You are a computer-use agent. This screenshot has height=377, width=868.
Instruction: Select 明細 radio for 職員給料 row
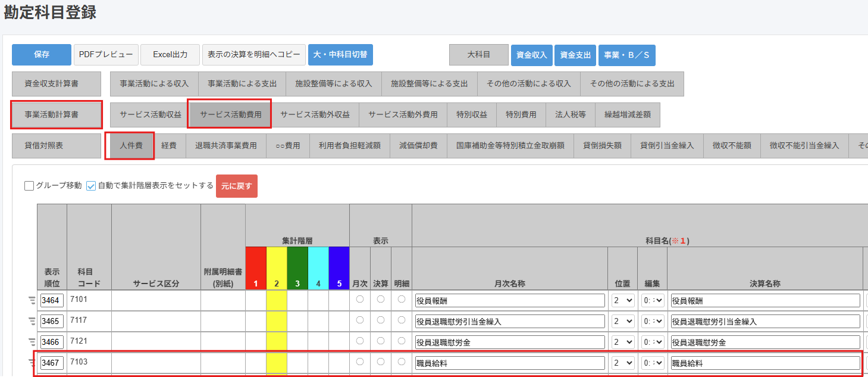pos(402,362)
